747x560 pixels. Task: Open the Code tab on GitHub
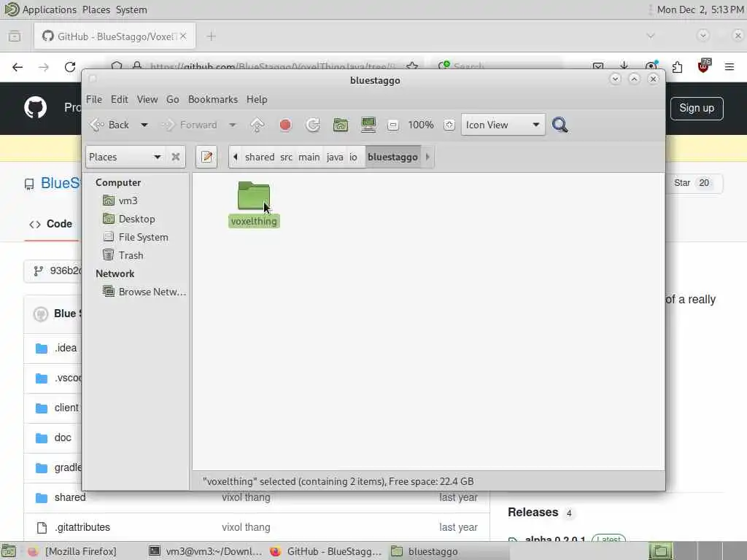[51, 224]
